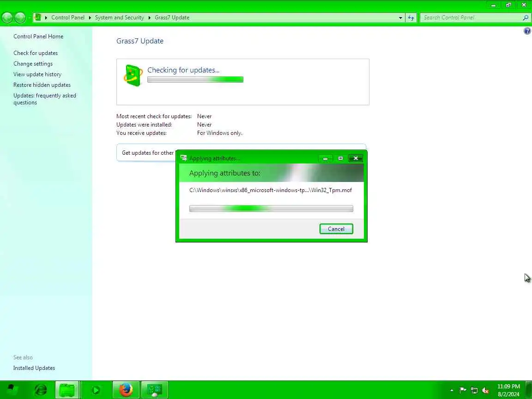Maximize the Applying attributes dialog

[340, 158]
